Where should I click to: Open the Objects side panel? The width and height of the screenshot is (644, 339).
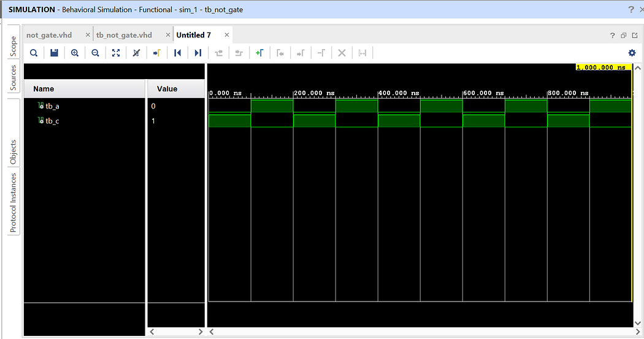coord(13,152)
